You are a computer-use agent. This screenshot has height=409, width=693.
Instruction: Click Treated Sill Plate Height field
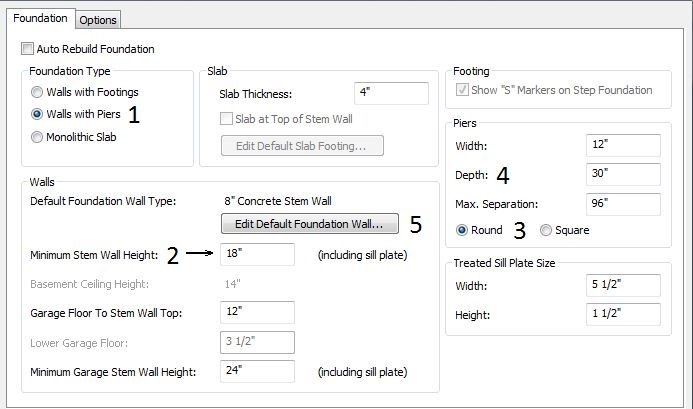(x=623, y=314)
